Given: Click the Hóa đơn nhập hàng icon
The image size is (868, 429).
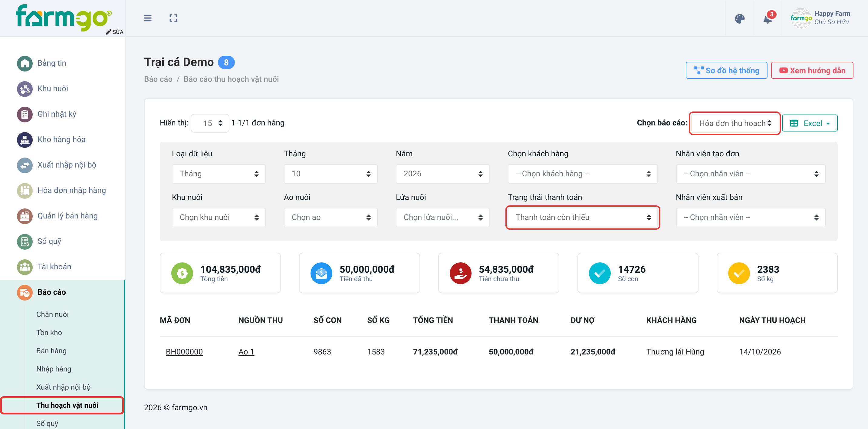Looking at the screenshot, I should (25, 191).
